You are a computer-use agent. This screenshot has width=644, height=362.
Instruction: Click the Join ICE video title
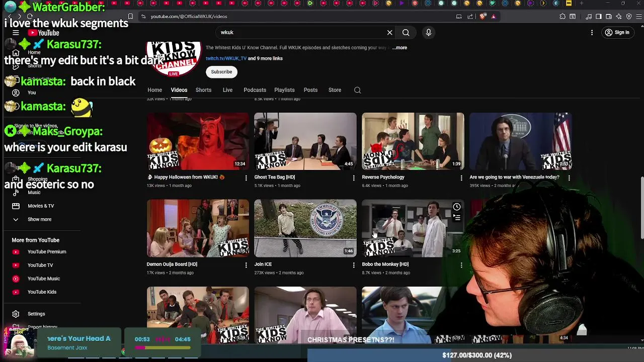tap(263, 264)
